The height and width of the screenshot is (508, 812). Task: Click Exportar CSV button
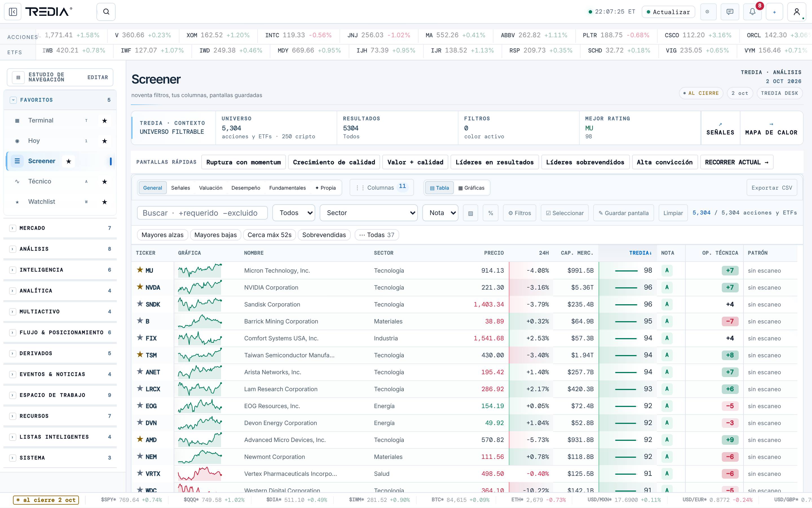coord(772,188)
